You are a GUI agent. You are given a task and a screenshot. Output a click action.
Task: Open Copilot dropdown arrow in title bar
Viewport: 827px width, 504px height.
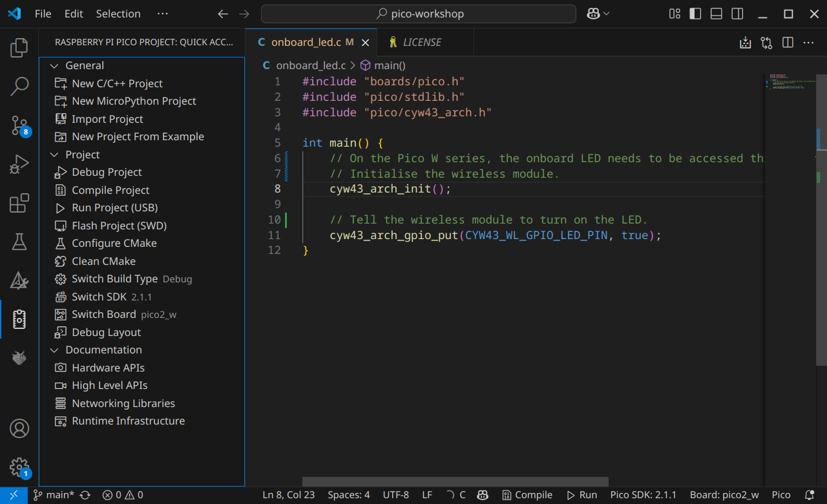point(606,14)
